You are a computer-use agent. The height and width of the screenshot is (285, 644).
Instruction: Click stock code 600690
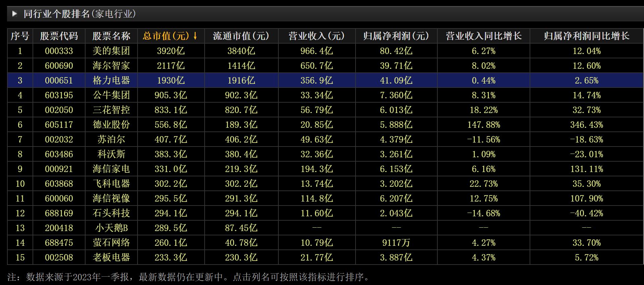[59, 66]
